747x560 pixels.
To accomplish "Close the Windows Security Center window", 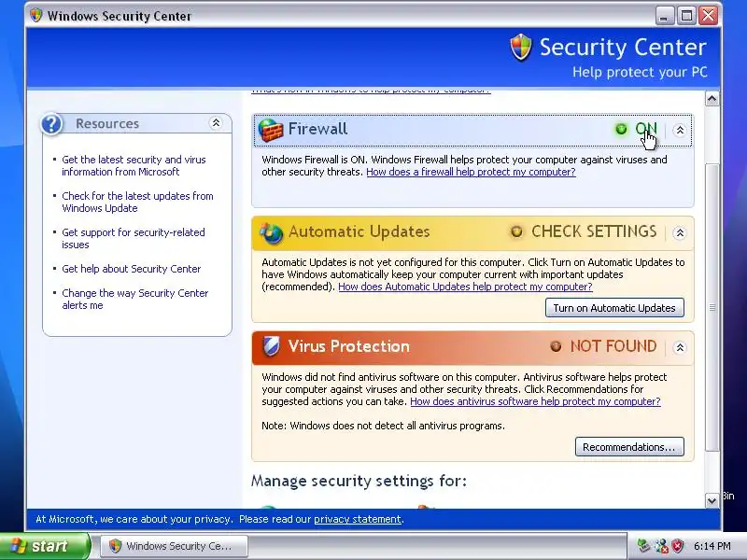I will 709,16.
